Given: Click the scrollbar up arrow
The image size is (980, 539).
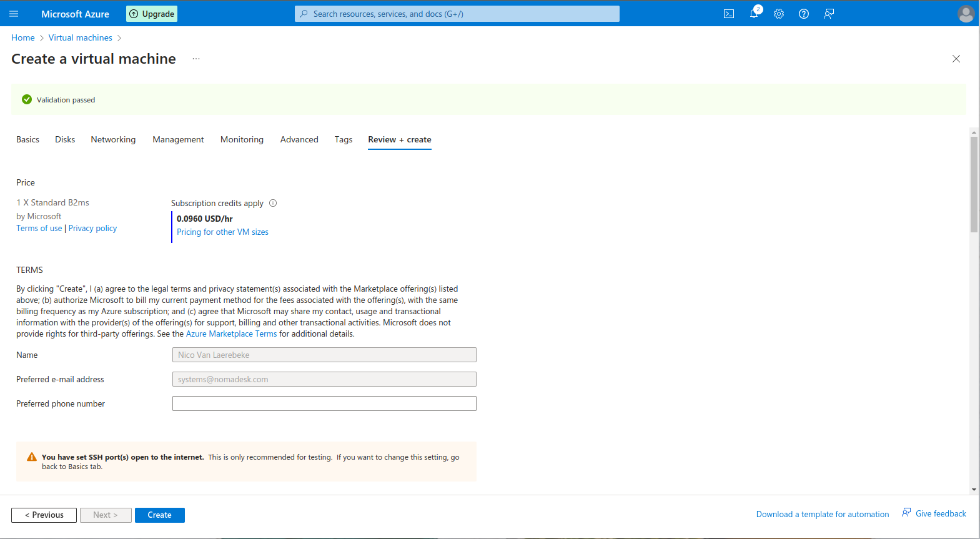Looking at the screenshot, I should pyautogui.click(x=974, y=132).
